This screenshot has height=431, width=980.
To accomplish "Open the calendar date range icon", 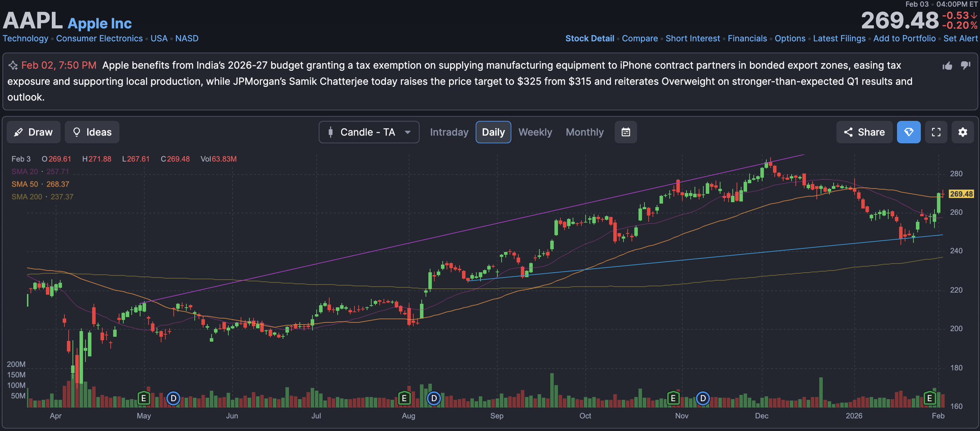I will (626, 132).
